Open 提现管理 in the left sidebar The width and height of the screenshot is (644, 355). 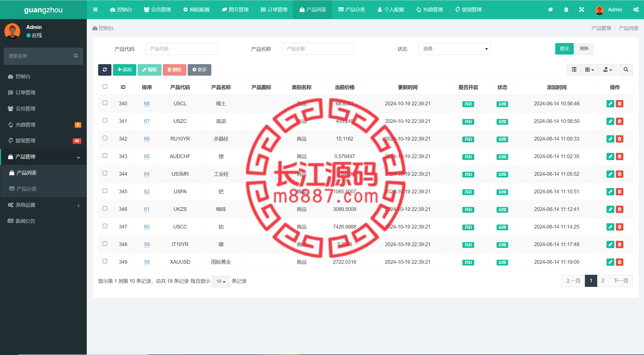point(44,141)
